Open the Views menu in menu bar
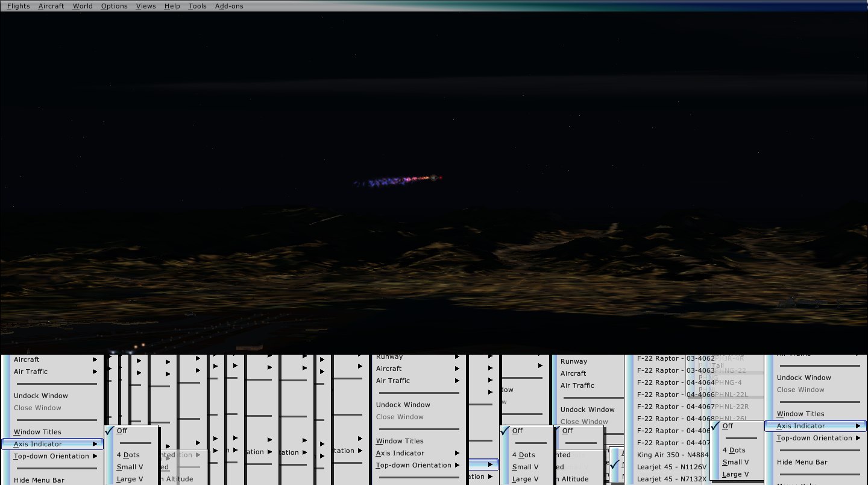The height and width of the screenshot is (485, 868). [146, 6]
